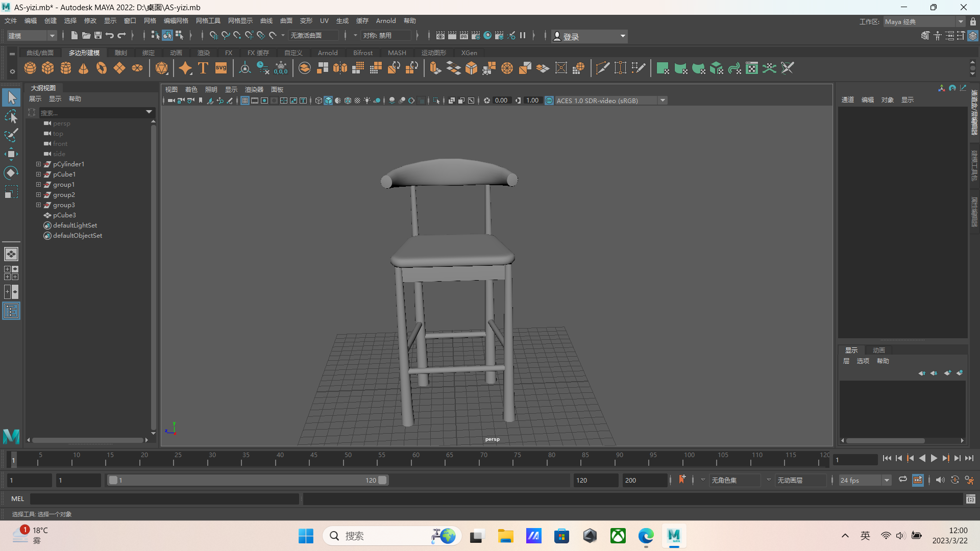This screenshot has height=551, width=980.
Task: Open the 24 fps playback speed dropdown
Action: (x=887, y=480)
